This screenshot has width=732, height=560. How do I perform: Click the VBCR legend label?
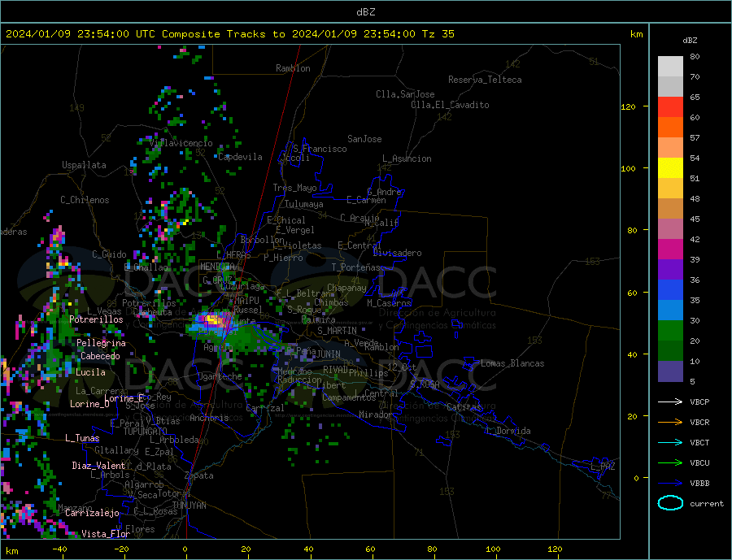click(x=699, y=423)
